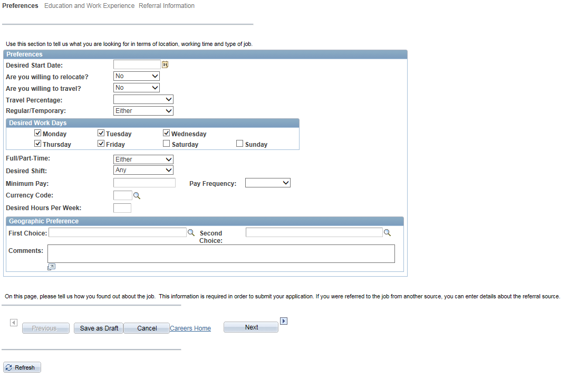Click the Previous button
The height and width of the screenshot is (377, 588).
click(46, 328)
